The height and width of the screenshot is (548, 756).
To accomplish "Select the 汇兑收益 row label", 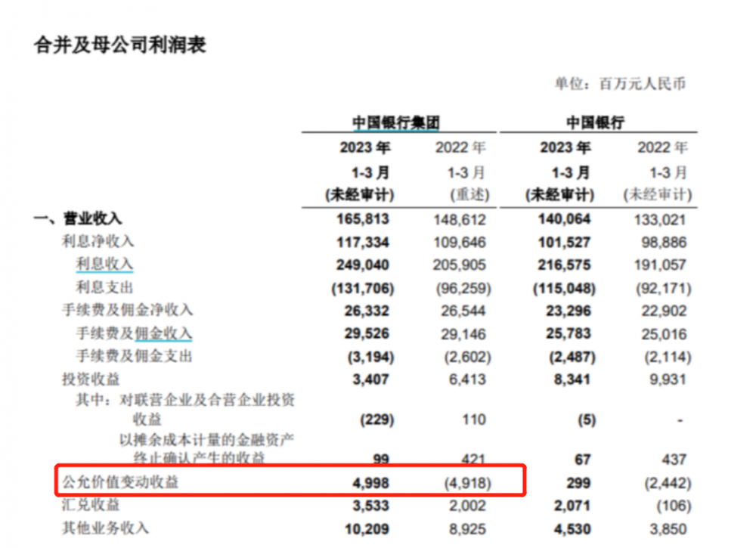I will pyautogui.click(x=91, y=505).
